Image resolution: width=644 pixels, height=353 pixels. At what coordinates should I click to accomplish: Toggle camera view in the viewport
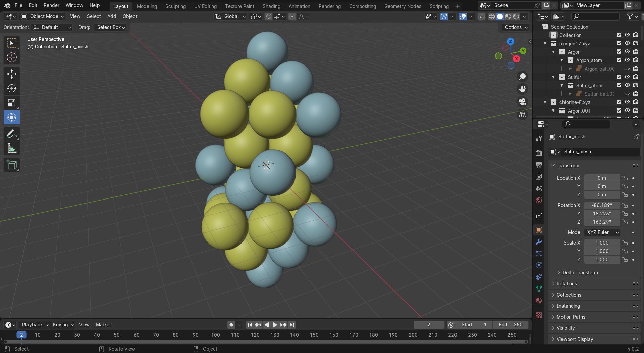(522, 102)
